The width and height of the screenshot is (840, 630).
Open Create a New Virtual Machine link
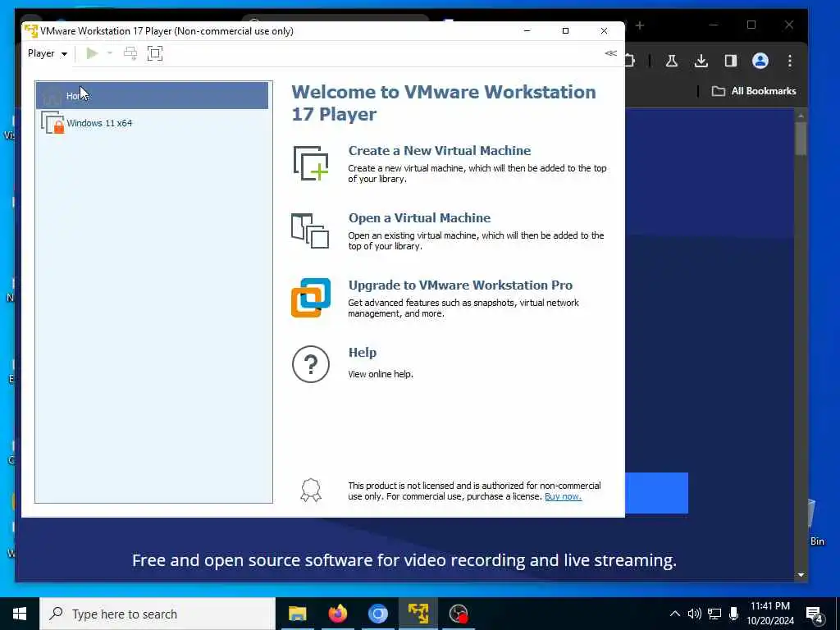[440, 151]
